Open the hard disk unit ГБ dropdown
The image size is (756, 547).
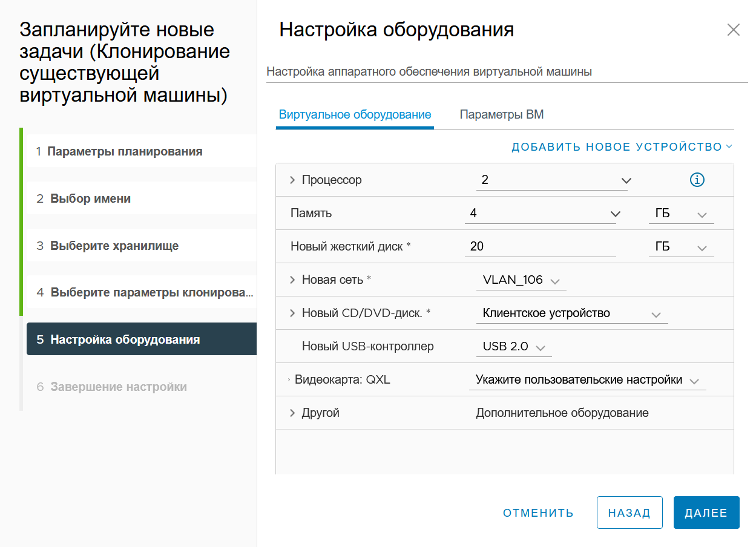(681, 247)
